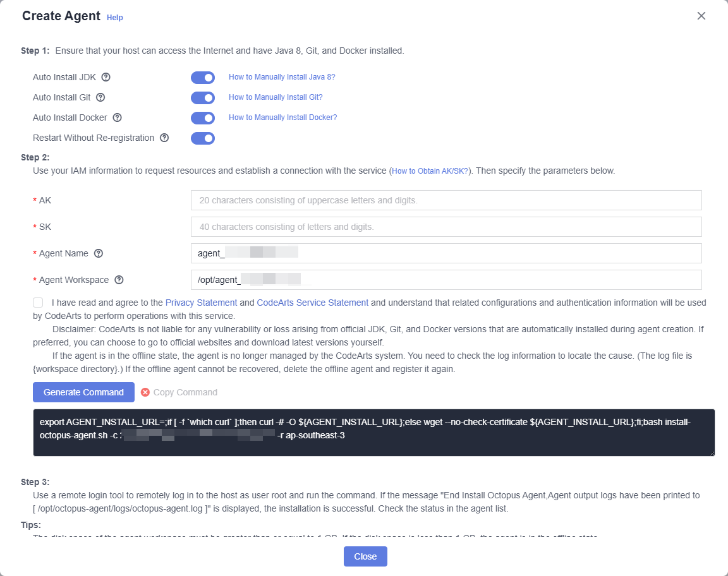Click help icon beside Auto Install JDK

point(106,77)
